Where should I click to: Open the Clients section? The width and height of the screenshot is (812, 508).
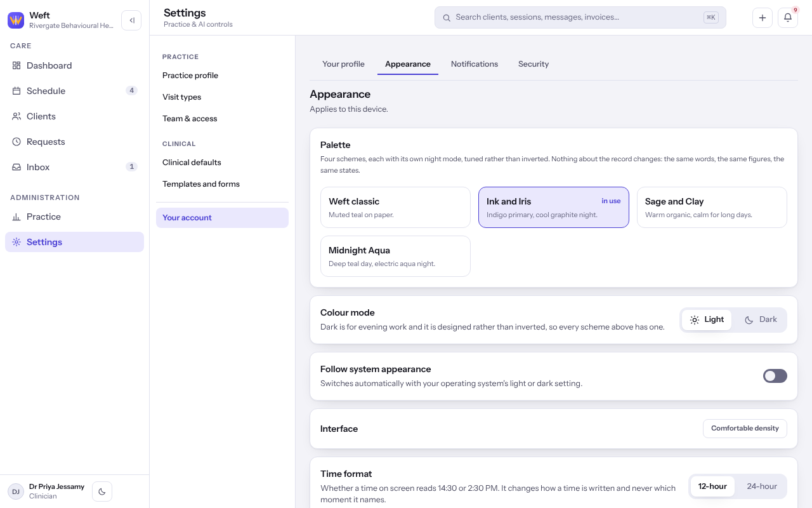point(75,116)
